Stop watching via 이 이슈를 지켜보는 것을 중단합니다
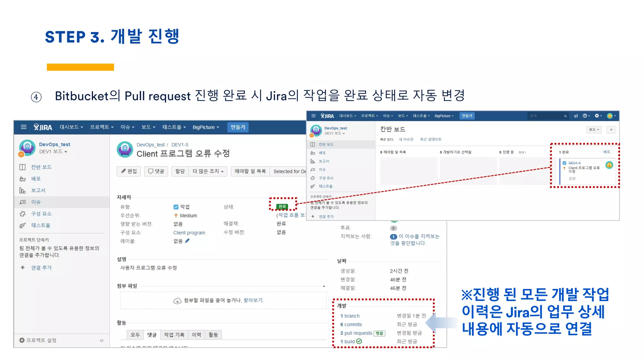This screenshot has width=644, height=362. click(x=415, y=239)
